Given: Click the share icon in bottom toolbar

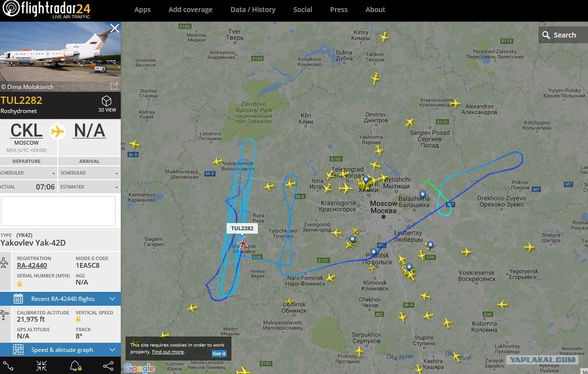Looking at the screenshot, I should [x=108, y=366].
